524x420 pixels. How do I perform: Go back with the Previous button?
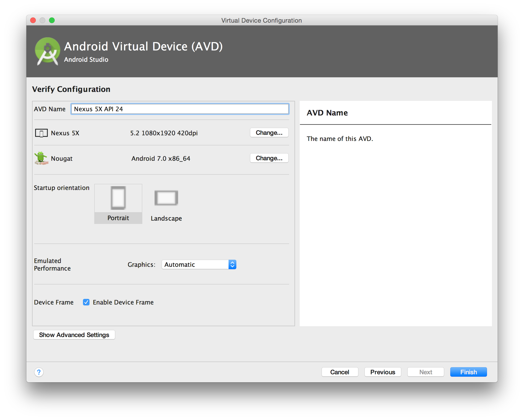click(x=383, y=372)
